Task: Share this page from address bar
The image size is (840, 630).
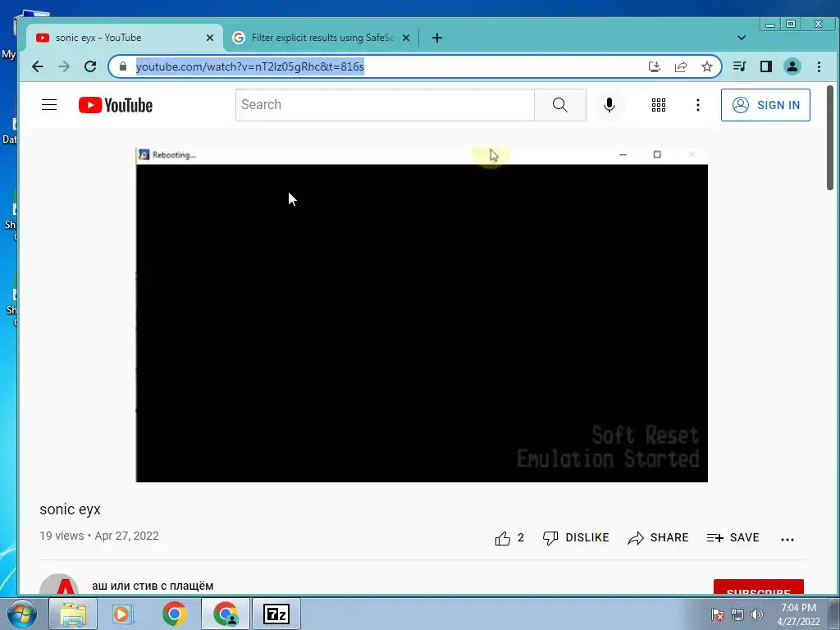Action: pyautogui.click(x=681, y=66)
